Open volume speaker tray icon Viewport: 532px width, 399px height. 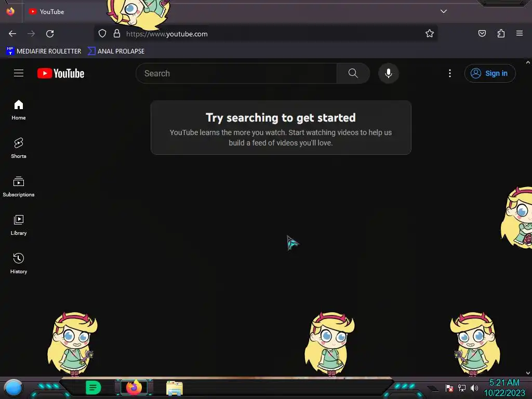(x=474, y=388)
